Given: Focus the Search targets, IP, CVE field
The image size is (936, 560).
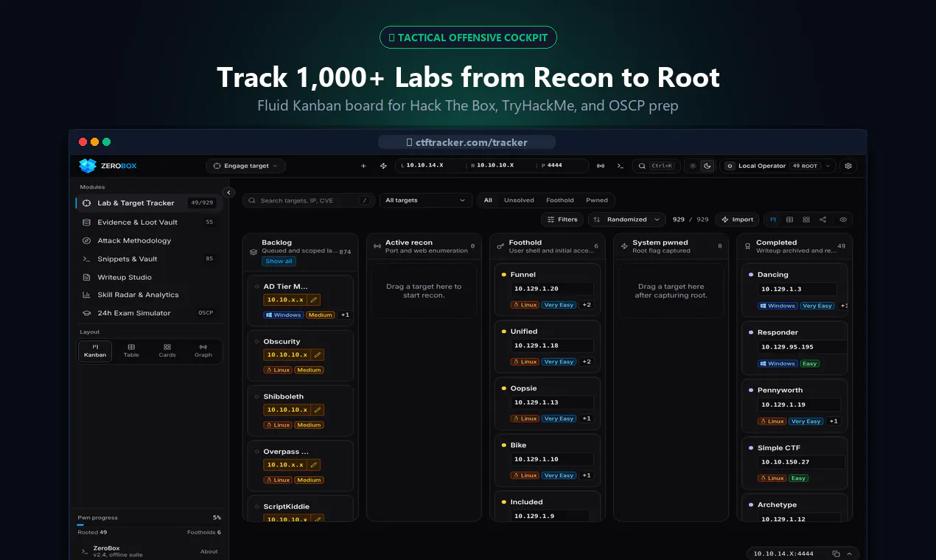Looking at the screenshot, I should (x=309, y=200).
